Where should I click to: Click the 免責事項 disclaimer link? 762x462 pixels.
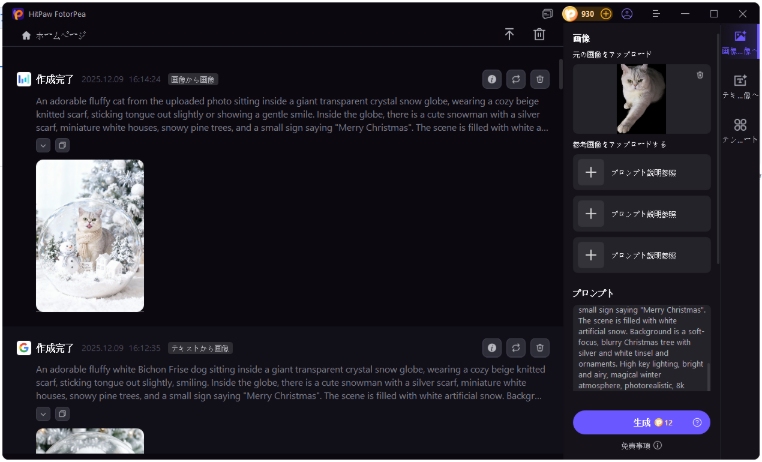tap(641, 446)
